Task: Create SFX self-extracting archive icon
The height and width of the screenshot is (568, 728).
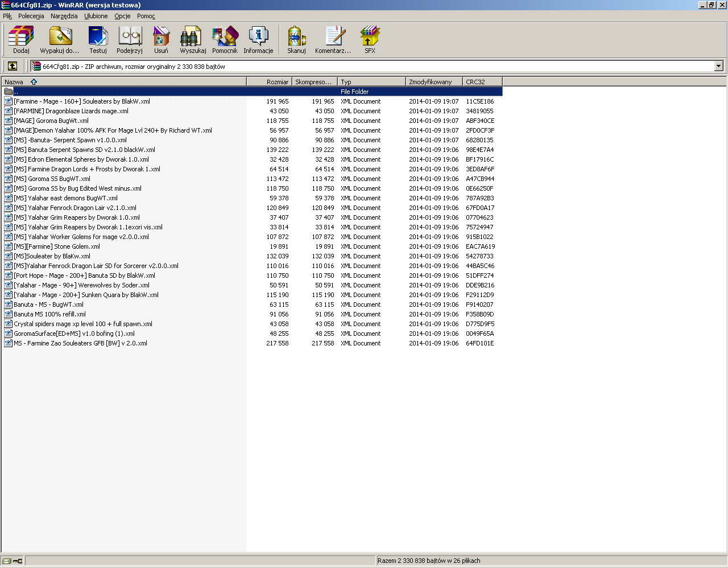Action: pos(370,39)
